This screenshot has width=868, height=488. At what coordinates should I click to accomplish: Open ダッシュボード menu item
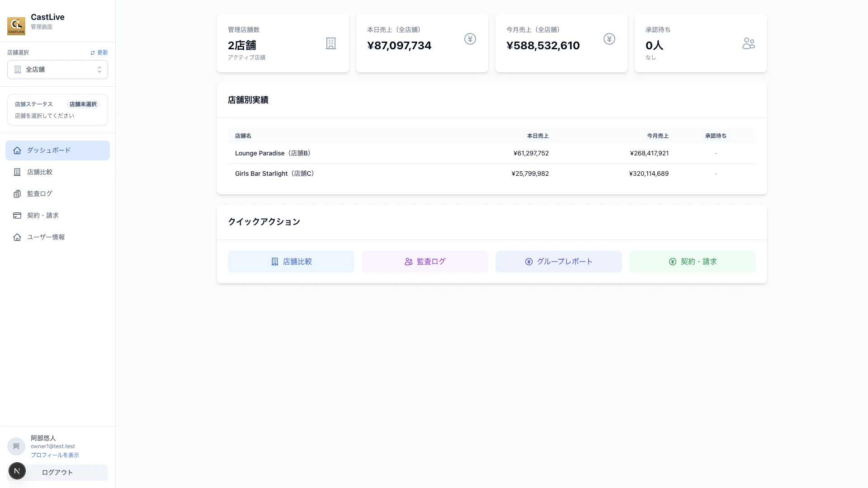pyautogui.click(x=57, y=150)
